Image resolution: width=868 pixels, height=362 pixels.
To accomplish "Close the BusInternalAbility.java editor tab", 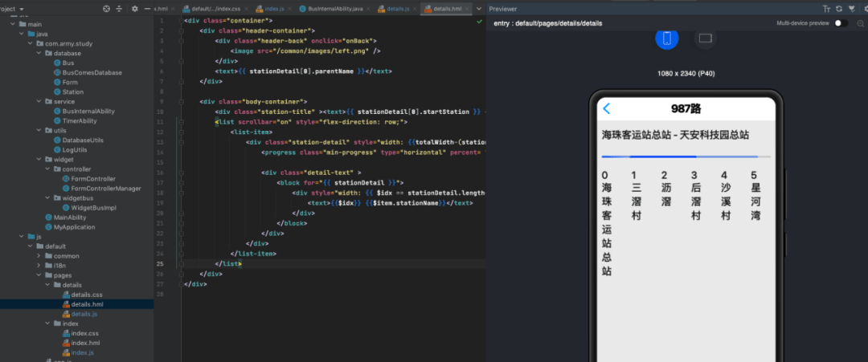I will [x=367, y=10].
